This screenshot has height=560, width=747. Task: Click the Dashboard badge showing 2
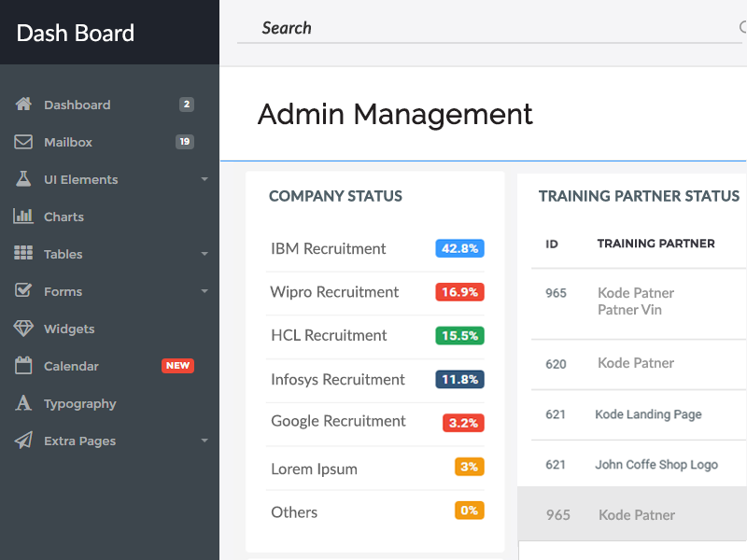186,105
